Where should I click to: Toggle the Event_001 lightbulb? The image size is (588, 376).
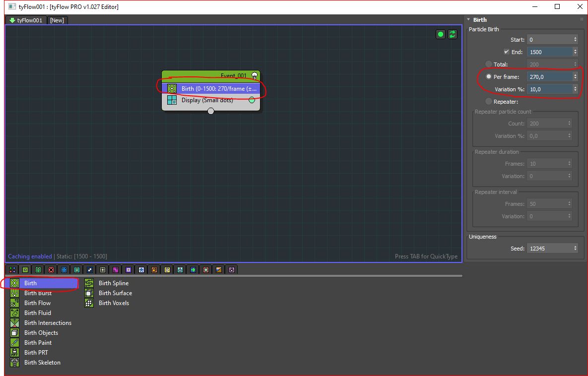click(x=255, y=76)
